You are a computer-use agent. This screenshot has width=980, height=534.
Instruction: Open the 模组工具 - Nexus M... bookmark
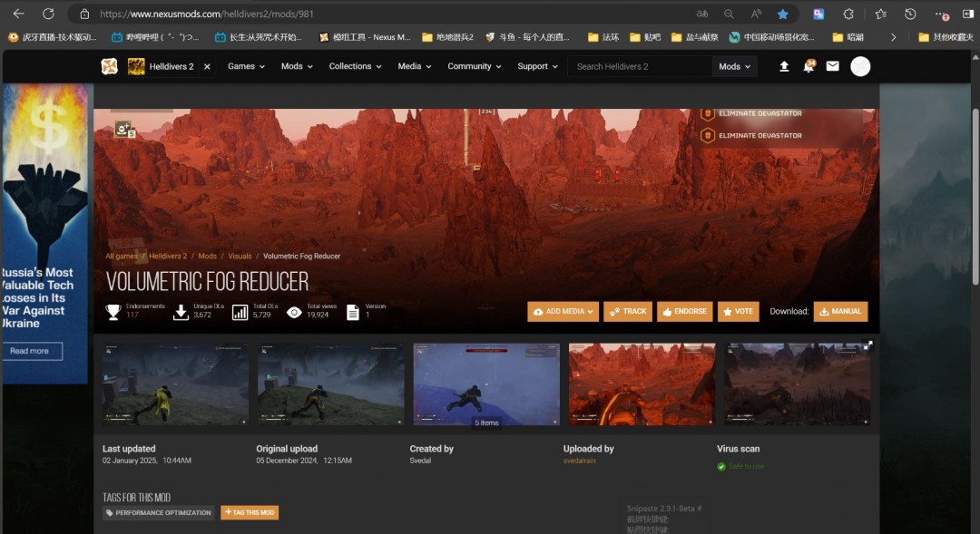pos(365,37)
